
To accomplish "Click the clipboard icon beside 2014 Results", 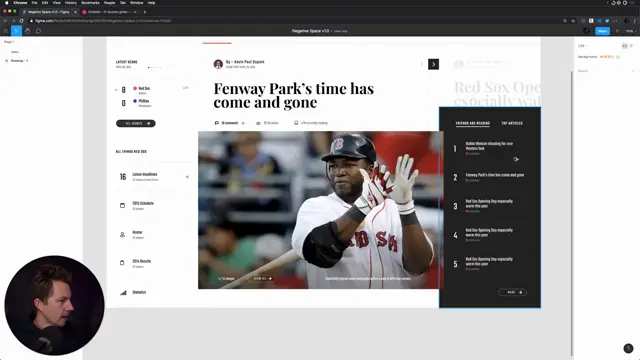I will pyautogui.click(x=122, y=263).
